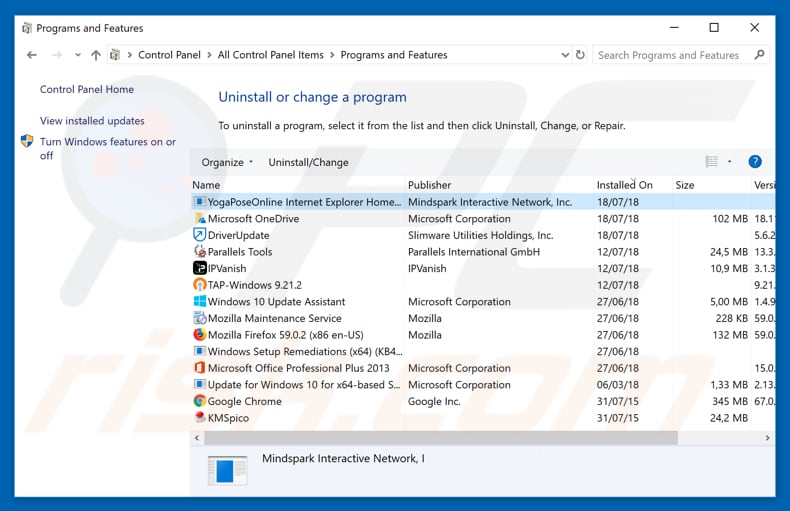Click the YogaPoseOnline program icon
The width and height of the screenshot is (790, 511).
point(200,202)
